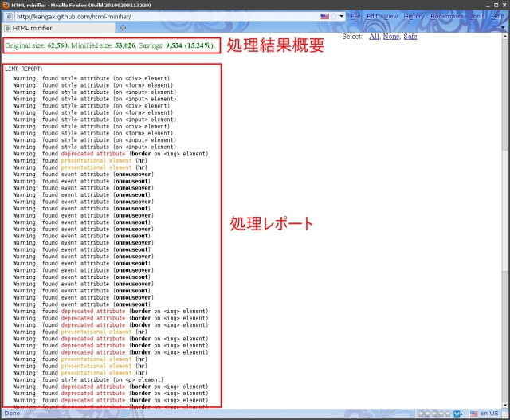Open the Edit menu

pyautogui.click(x=372, y=16)
